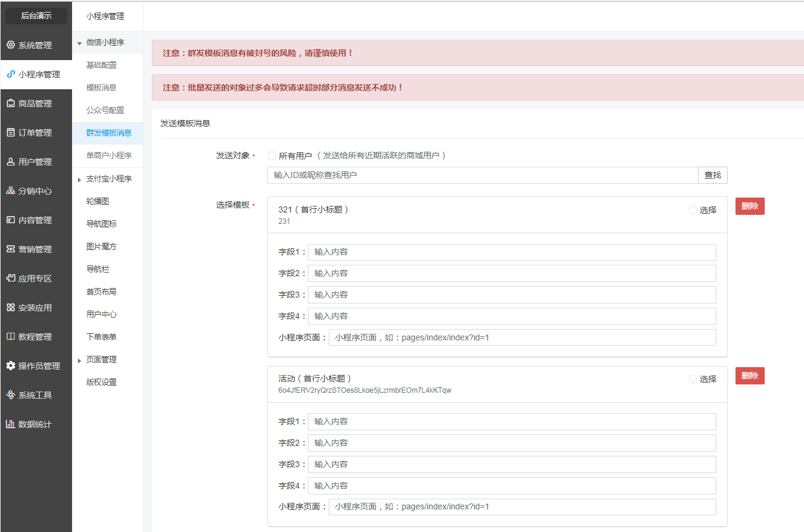Open 轮播图 in the submenu
This screenshot has width=804, height=532.
point(98,201)
